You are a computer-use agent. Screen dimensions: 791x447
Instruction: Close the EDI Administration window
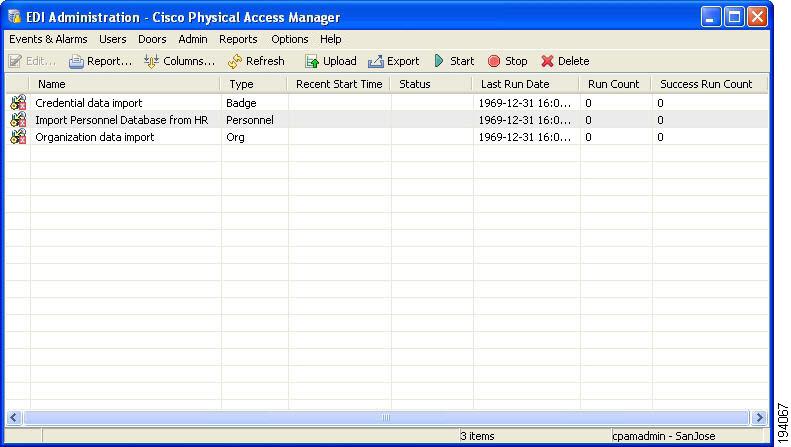pyautogui.click(x=758, y=17)
